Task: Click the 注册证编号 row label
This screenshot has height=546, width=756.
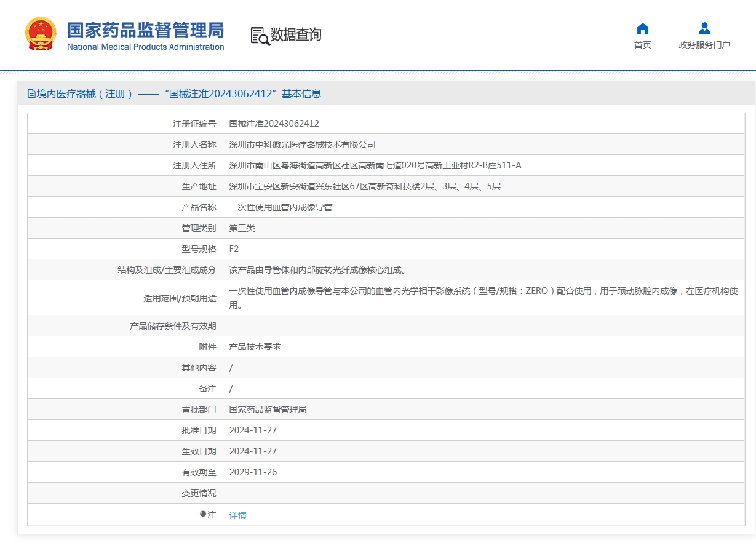Action: (195, 124)
